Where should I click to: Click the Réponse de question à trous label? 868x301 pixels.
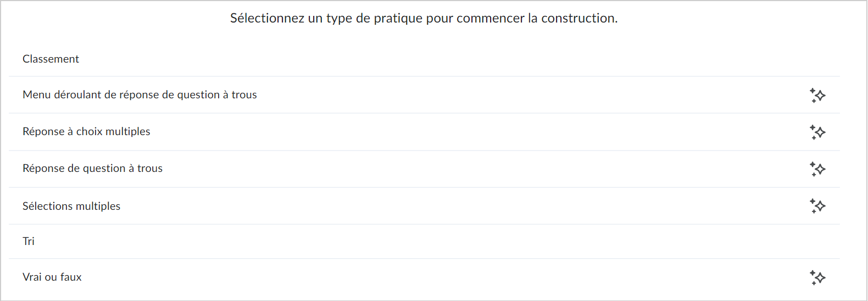[92, 168]
